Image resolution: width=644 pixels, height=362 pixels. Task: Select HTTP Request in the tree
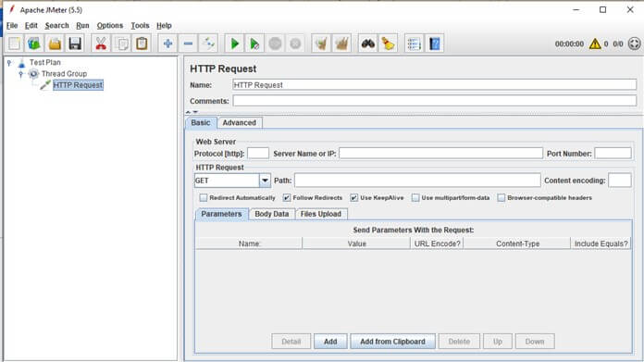[78, 85]
